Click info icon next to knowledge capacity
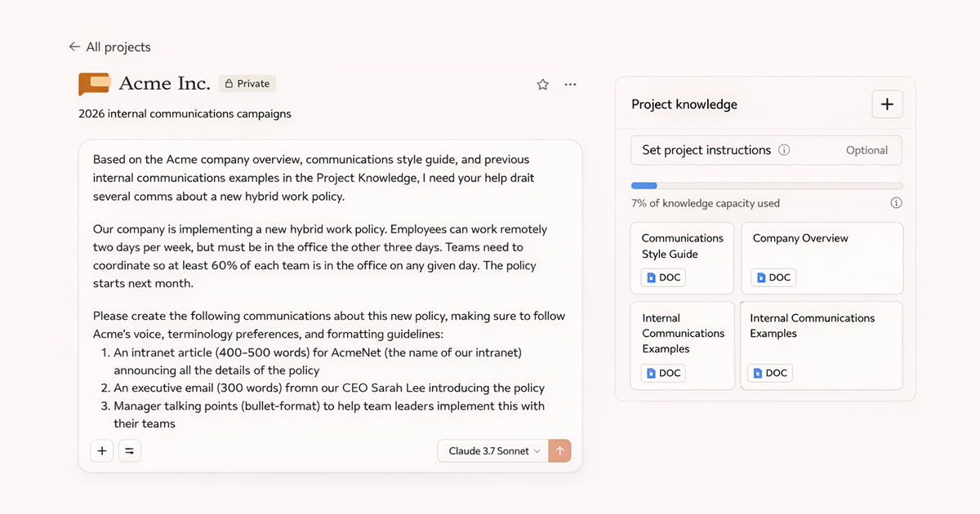Viewport: 980px width, 514px height. pyautogui.click(x=896, y=203)
